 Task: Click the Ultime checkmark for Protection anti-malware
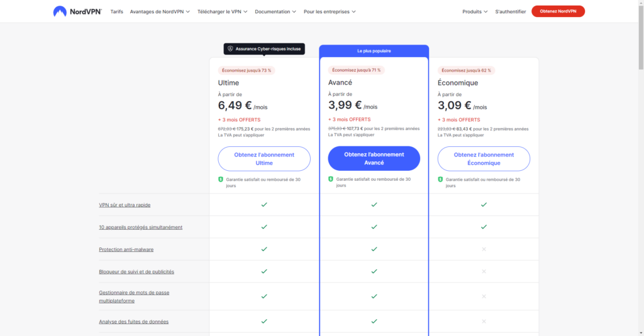(264, 249)
